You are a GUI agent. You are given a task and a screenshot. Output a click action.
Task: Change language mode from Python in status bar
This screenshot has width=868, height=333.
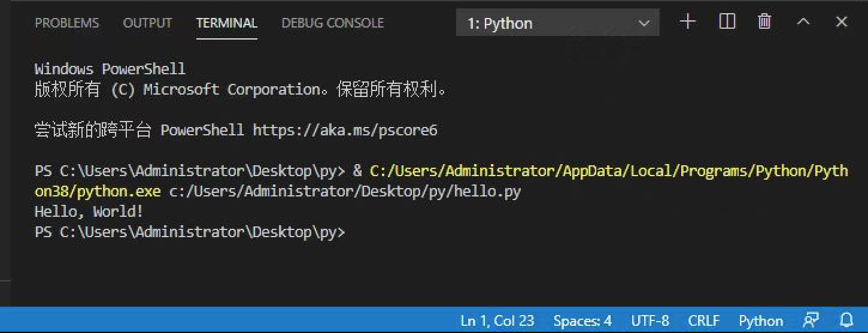point(760,320)
